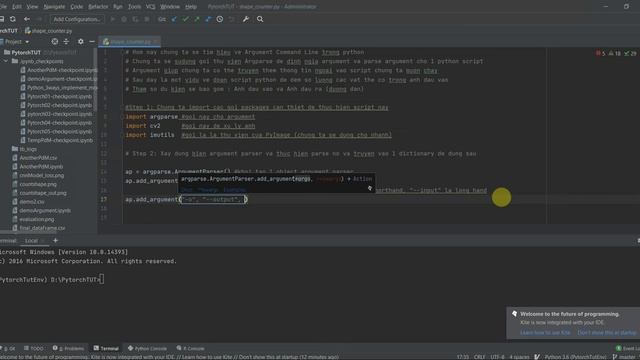Open the Problems tool window tab
The height and width of the screenshot is (360, 640).
[x=68, y=348]
